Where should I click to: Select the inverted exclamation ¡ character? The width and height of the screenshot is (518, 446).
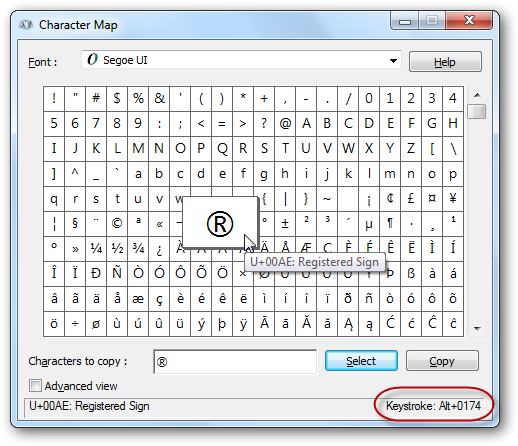tap(369, 199)
